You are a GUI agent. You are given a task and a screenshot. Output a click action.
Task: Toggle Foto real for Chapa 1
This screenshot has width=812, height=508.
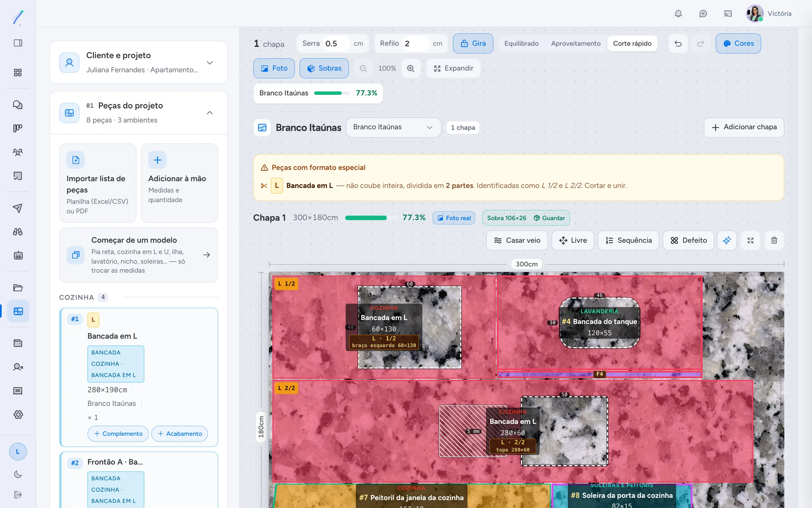(454, 218)
